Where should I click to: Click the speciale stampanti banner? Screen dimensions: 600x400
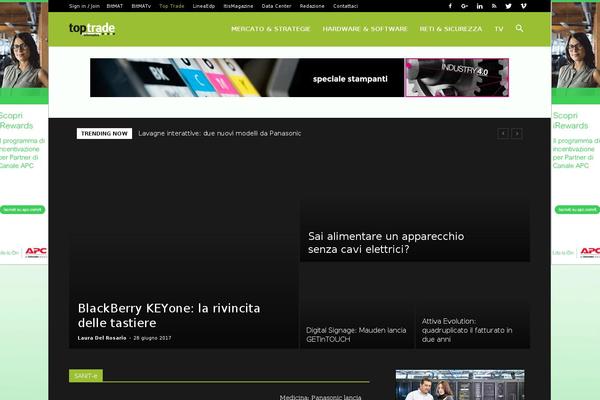pyautogui.click(x=247, y=77)
